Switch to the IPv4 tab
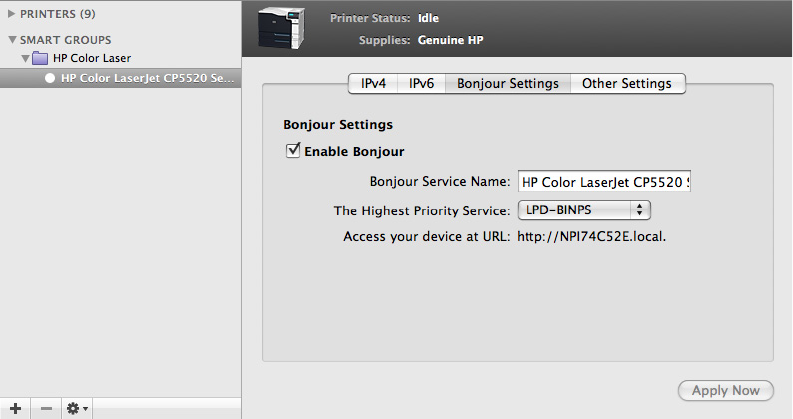The height and width of the screenshot is (419, 793). (x=373, y=83)
